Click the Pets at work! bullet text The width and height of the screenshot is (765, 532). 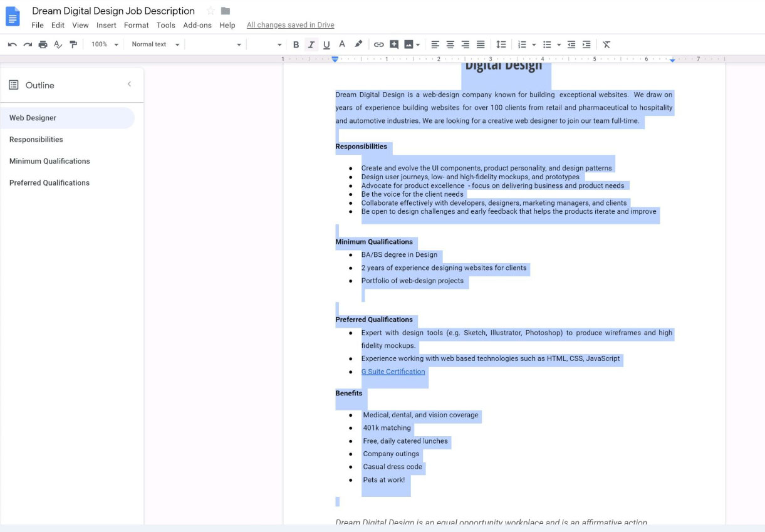tap(384, 480)
